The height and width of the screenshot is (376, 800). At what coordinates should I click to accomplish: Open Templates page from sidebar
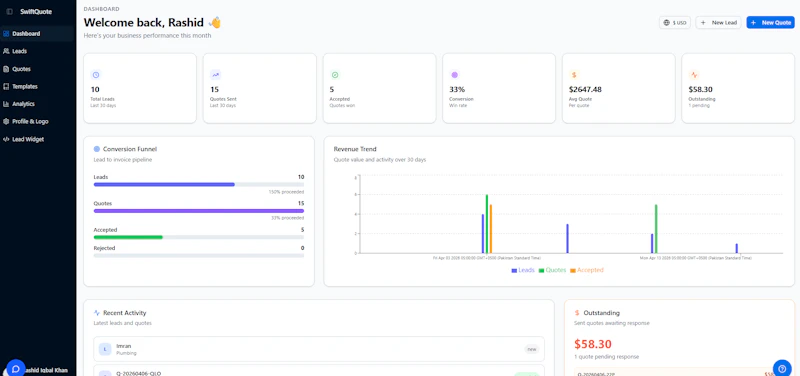click(x=38, y=86)
